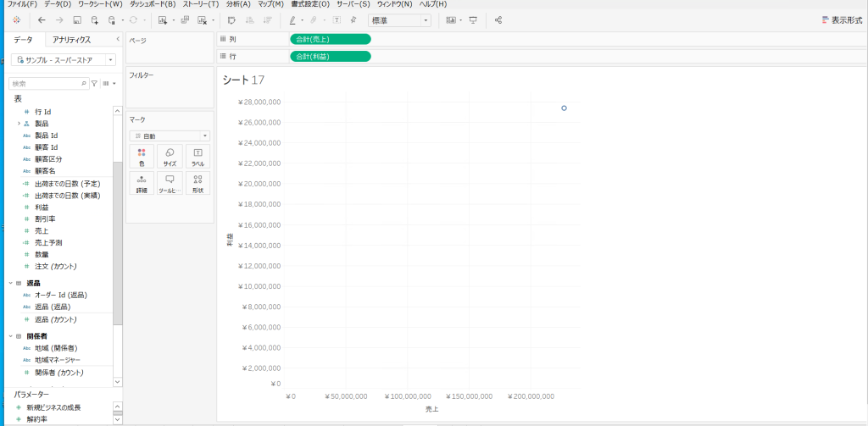Open the 色 (Color) mark card

(142, 156)
